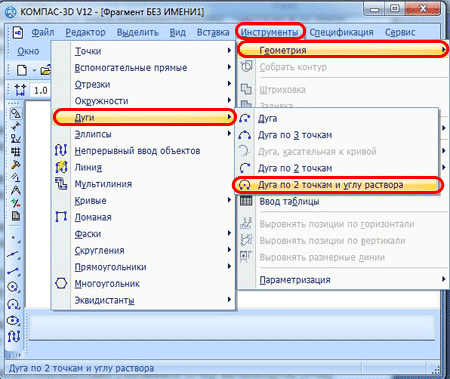450x379 pixels.
Task: Choose the Многоугольник command
Action: point(144,284)
